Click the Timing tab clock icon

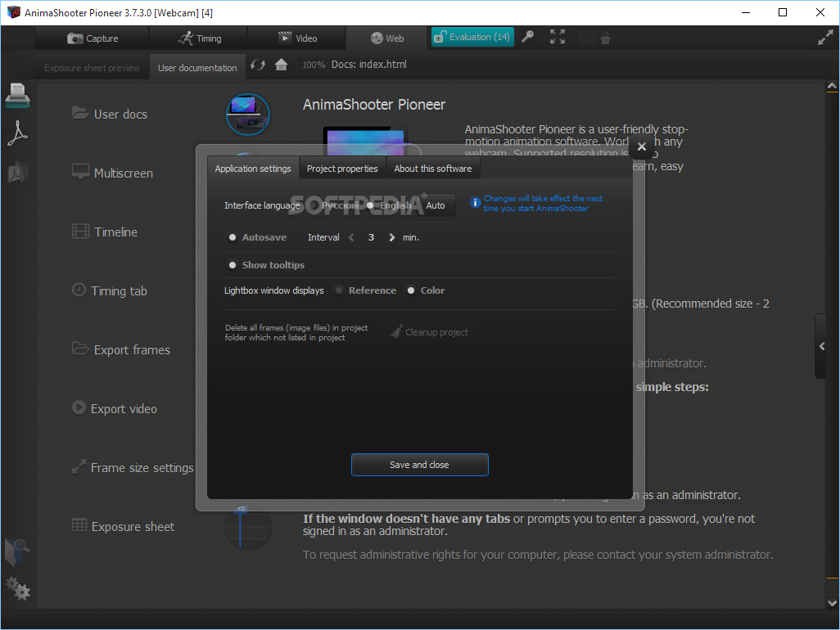79,290
